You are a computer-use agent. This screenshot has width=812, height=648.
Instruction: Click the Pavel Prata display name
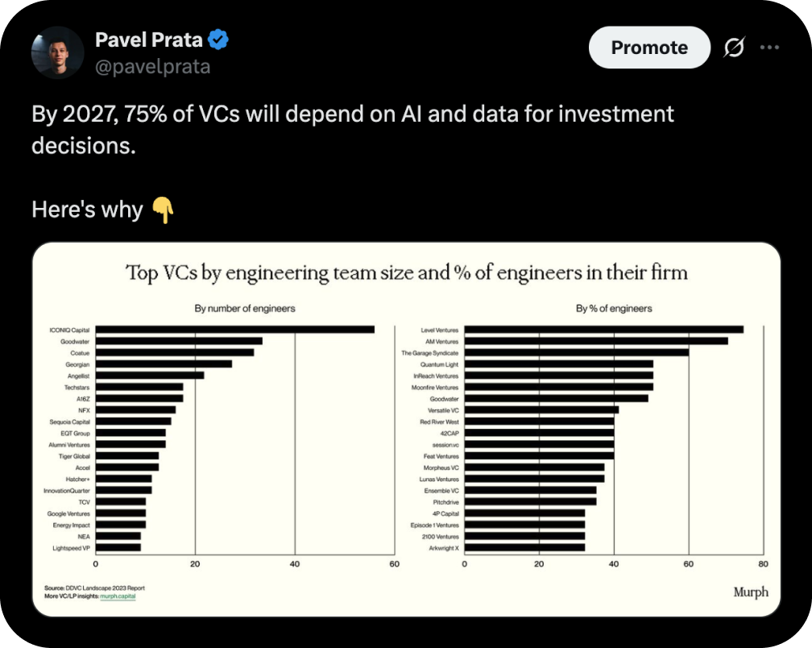[x=148, y=39]
